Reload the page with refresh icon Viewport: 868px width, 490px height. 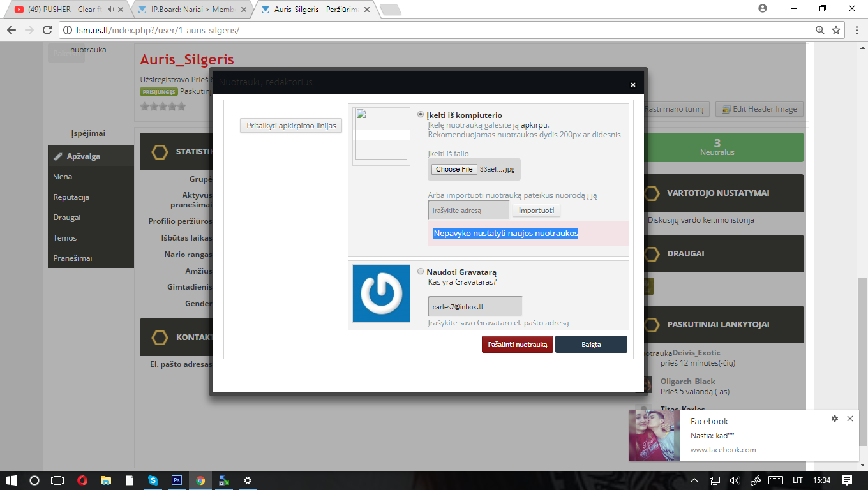tap(47, 30)
